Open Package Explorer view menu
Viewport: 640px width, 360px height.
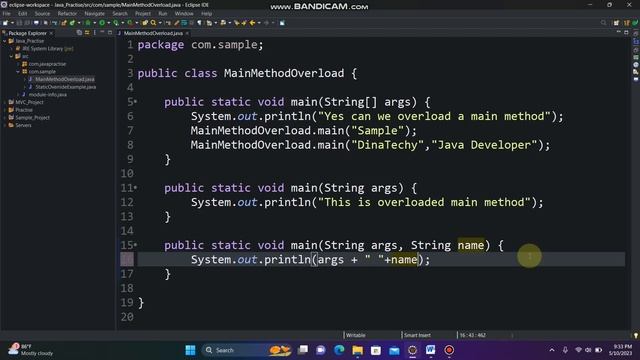(x=95, y=33)
